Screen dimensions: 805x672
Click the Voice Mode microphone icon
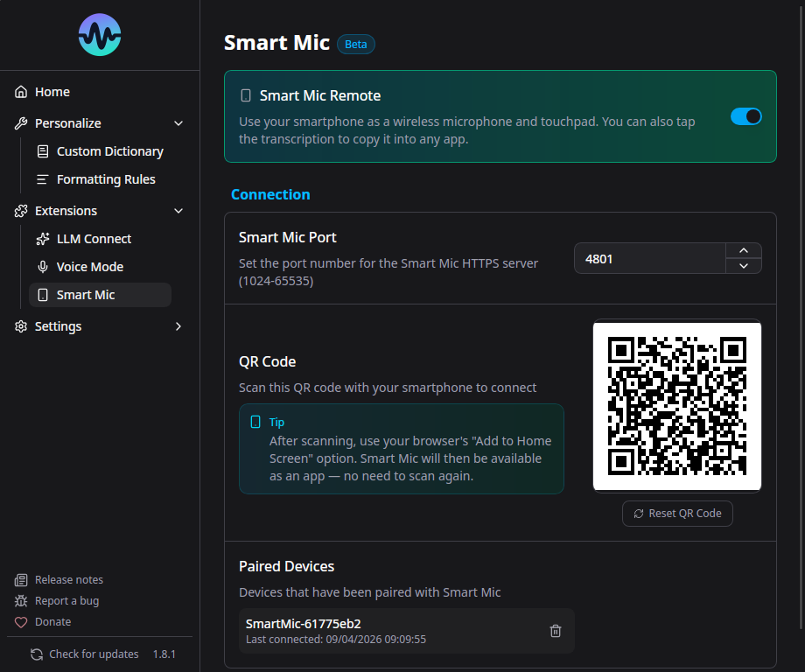point(41,266)
